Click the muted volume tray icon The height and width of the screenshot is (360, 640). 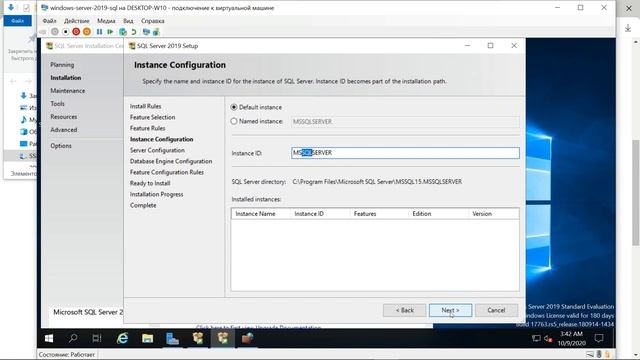coord(548,338)
